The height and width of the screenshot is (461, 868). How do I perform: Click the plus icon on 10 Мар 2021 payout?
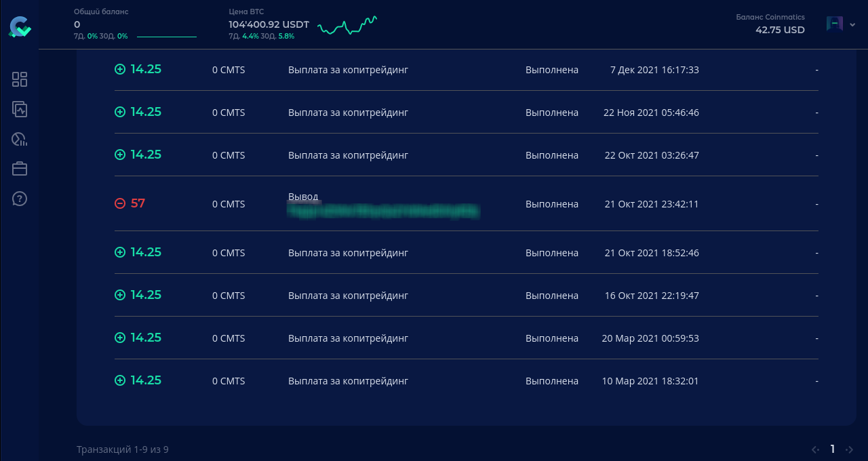point(120,380)
